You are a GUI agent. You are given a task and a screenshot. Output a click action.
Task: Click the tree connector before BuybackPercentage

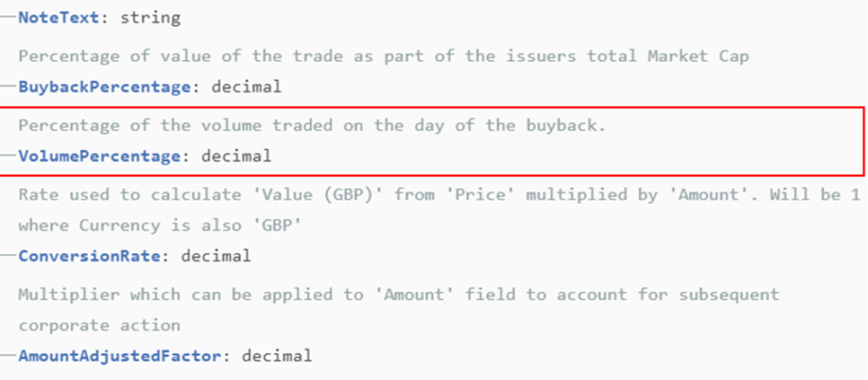pyautogui.click(x=8, y=87)
